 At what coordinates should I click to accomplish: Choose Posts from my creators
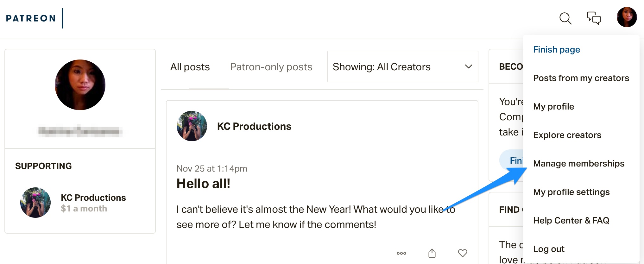581,78
